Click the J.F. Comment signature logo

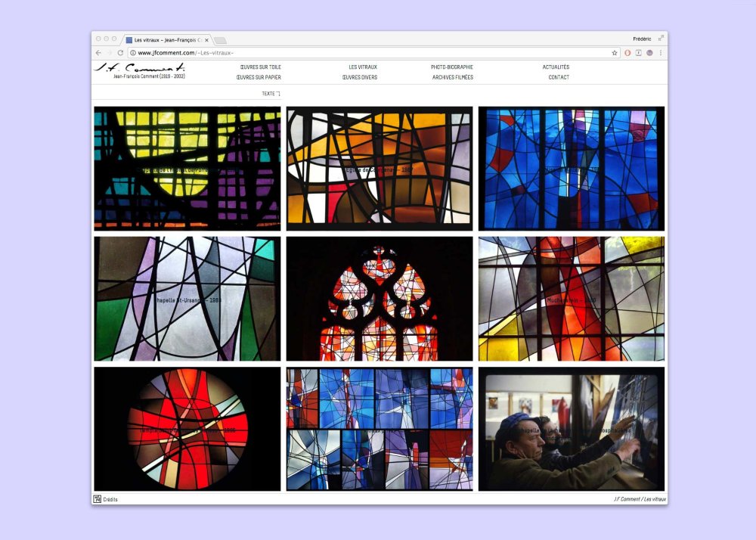point(140,67)
